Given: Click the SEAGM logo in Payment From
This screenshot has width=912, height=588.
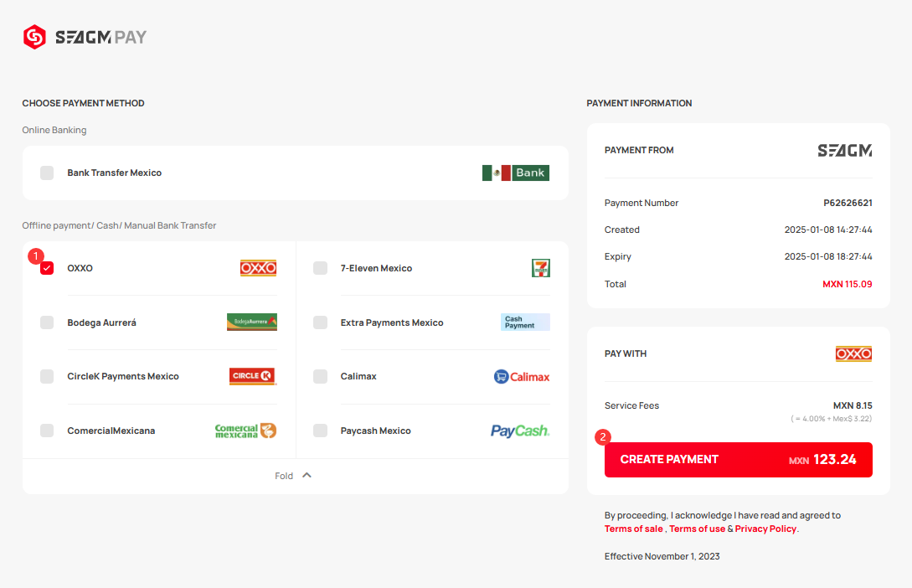Looking at the screenshot, I should pyautogui.click(x=845, y=151).
